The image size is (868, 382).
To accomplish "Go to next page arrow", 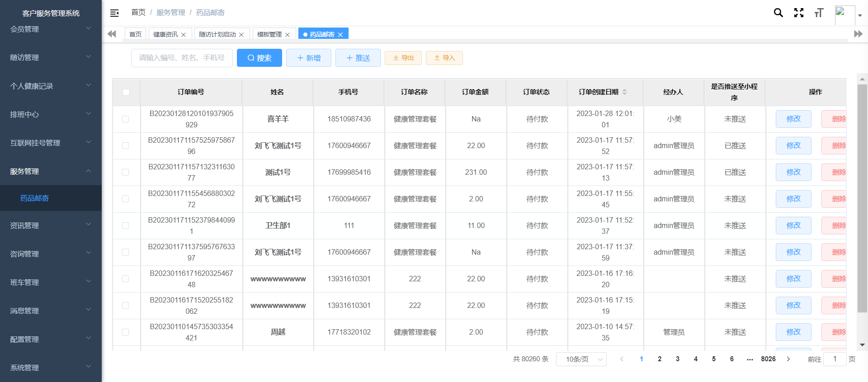I will (788, 359).
